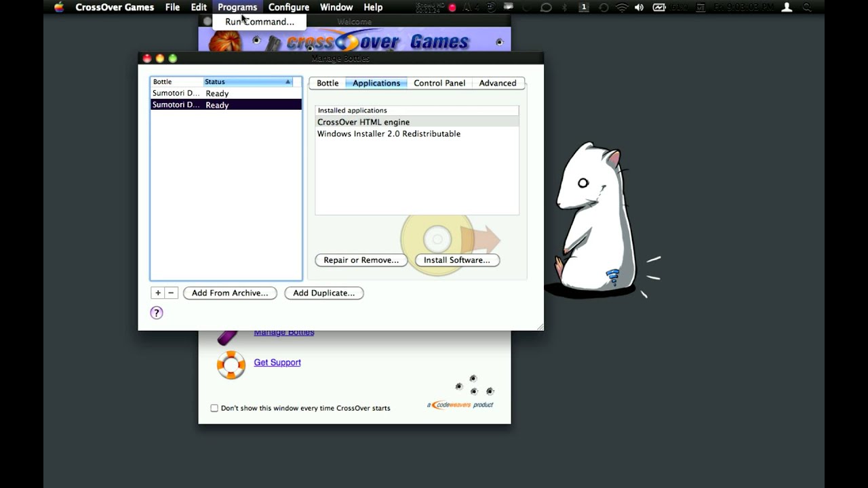This screenshot has width=868, height=488.
Task: Open the Wi-Fi status menu
Action: tap(622, 7)
